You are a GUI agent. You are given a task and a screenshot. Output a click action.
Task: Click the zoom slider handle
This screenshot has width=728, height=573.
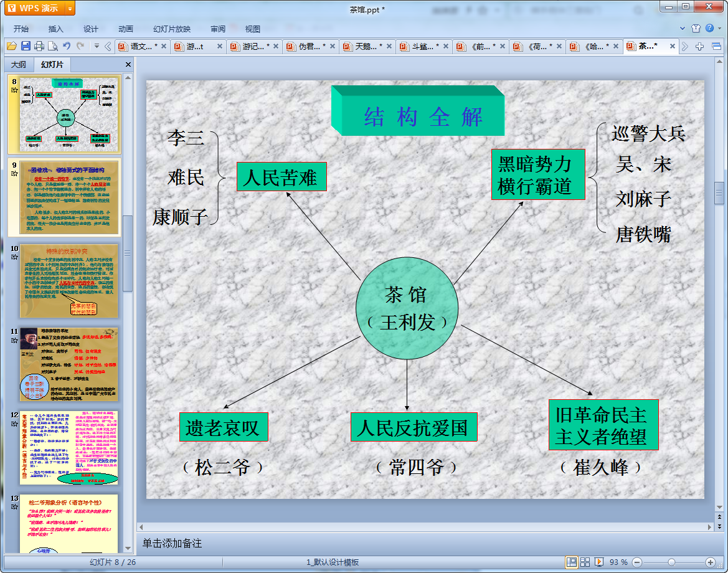[x=671, y=562]
